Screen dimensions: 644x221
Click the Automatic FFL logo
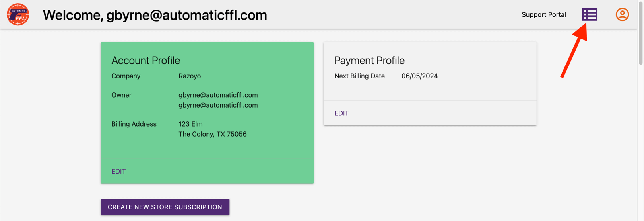(x=18, y=15)
